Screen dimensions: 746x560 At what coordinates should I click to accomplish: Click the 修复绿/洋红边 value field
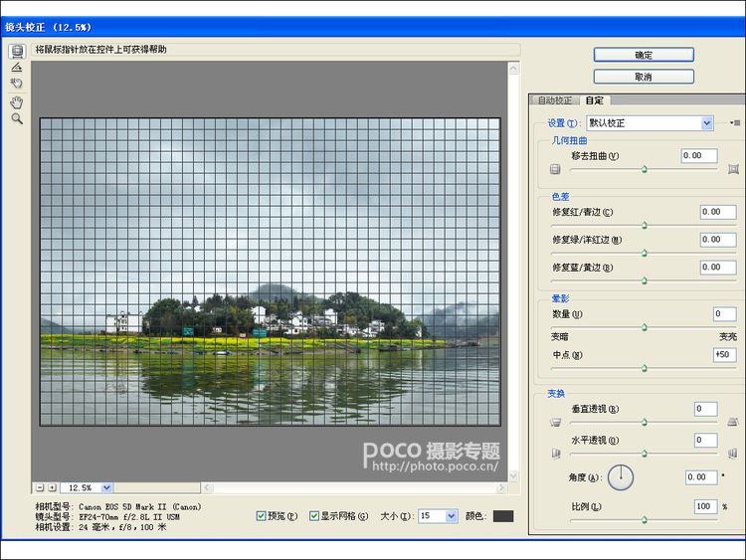pos(718,240)
